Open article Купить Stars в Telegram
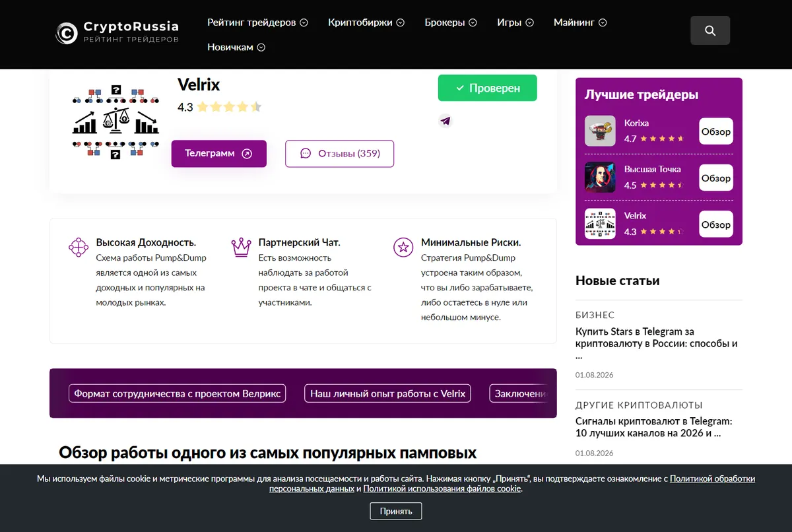This screenshot has width=792, height=532. tap(657, 343)
